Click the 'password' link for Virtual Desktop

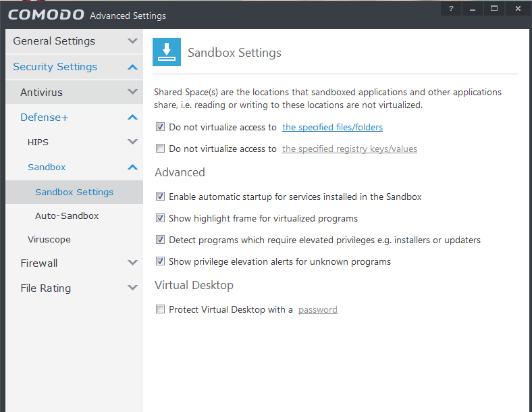(317, 309)
